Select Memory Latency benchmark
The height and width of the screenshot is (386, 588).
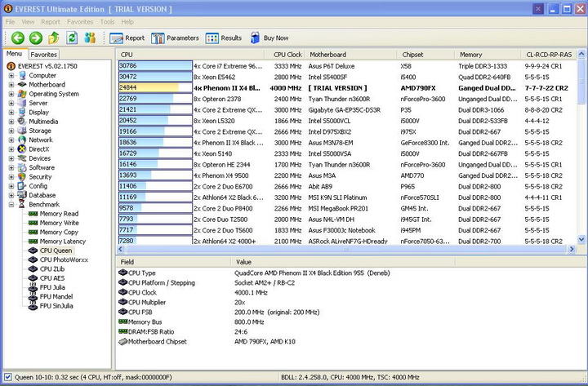(x=63, y=242)
